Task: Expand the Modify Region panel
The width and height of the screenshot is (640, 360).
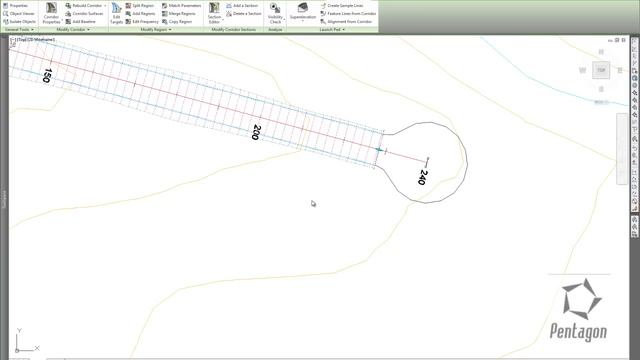Action: click(x=156, y=30)
